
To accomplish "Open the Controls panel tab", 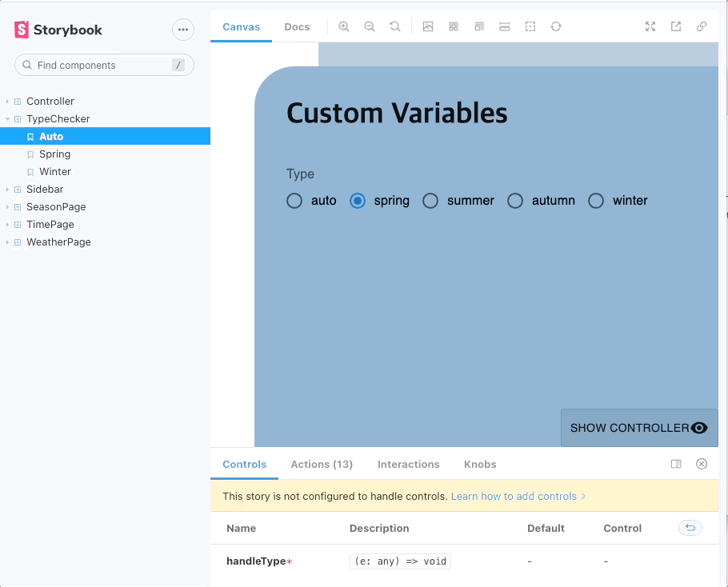I will 244,464.
